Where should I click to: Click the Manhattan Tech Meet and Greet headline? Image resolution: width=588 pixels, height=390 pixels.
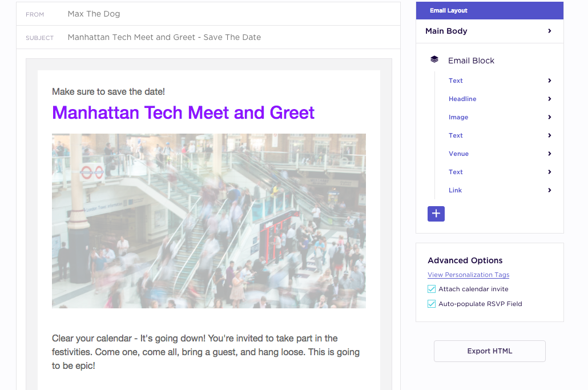click(183, 112)
